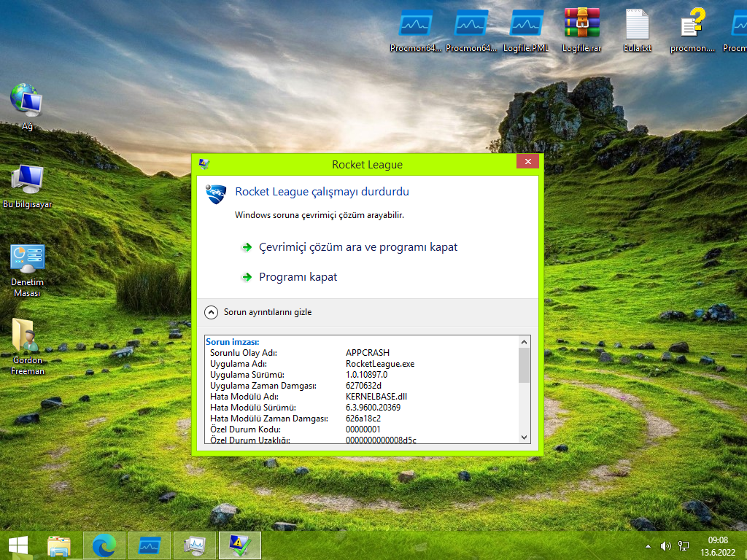This screenshot has width=747, height=560.
Task: Switch to performance monitor taskbar button
Action: tap(194, 545)
